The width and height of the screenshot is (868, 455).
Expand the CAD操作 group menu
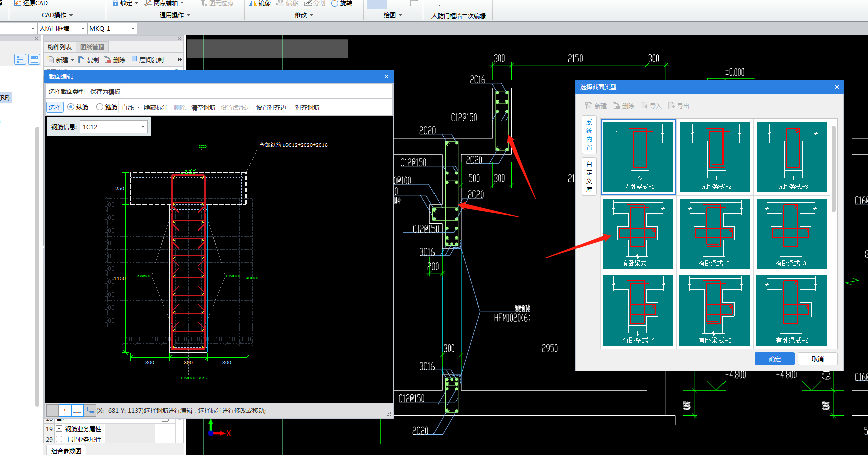pyautogui.click(x=57, y=15)
